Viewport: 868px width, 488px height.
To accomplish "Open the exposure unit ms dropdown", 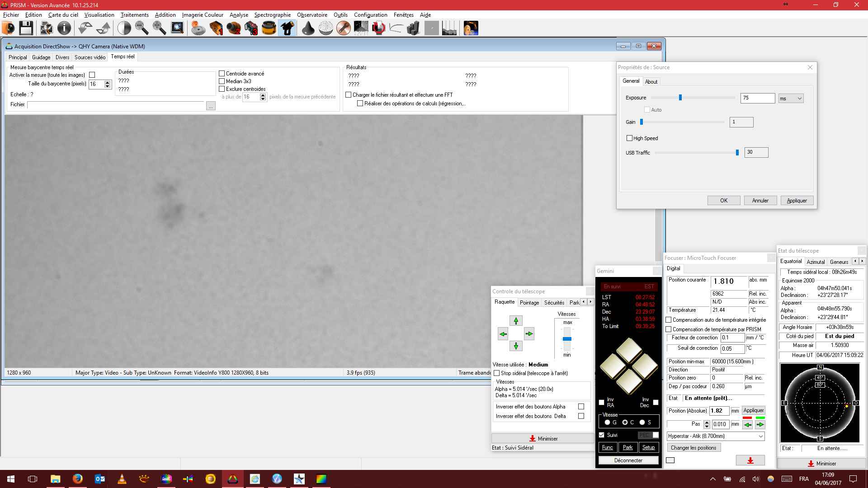I will coord(791,99).
